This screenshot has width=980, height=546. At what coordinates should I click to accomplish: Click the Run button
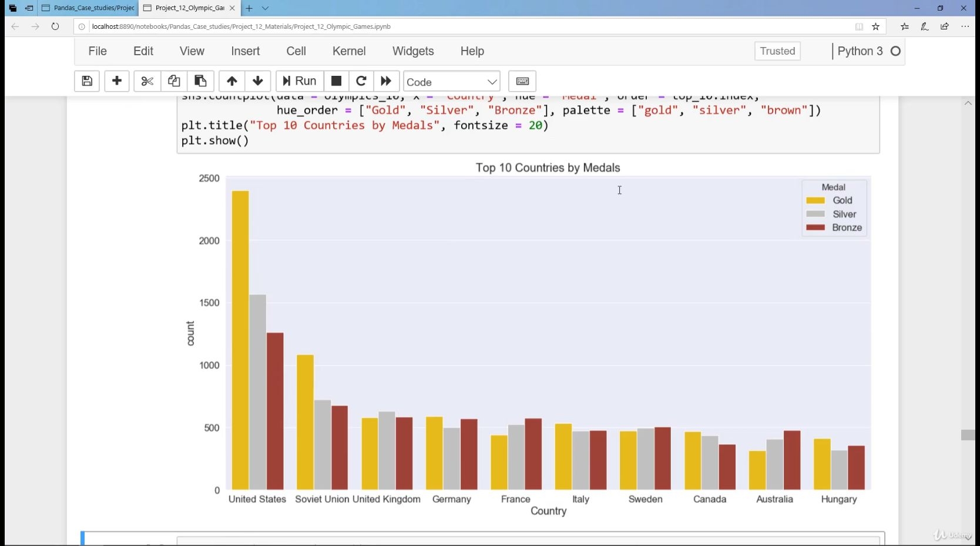tap(300, 81)
